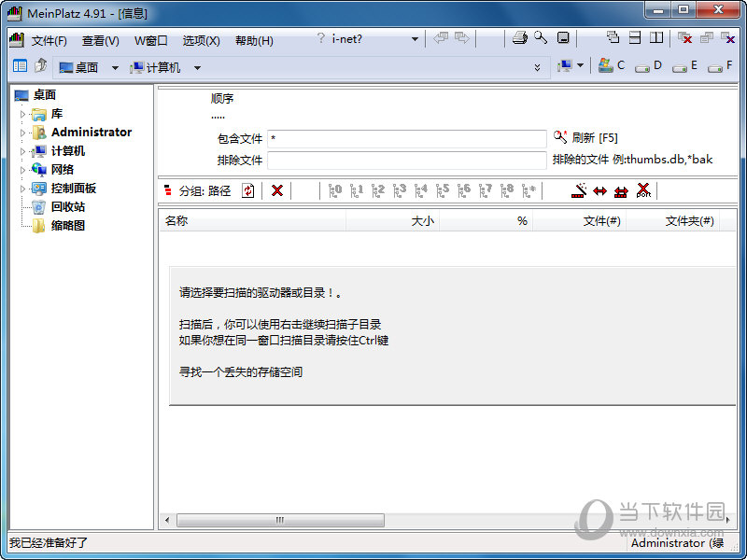Click the disk icon after the magnifier
This screenshot has width=747, height=560.
[x=563, y=37]
